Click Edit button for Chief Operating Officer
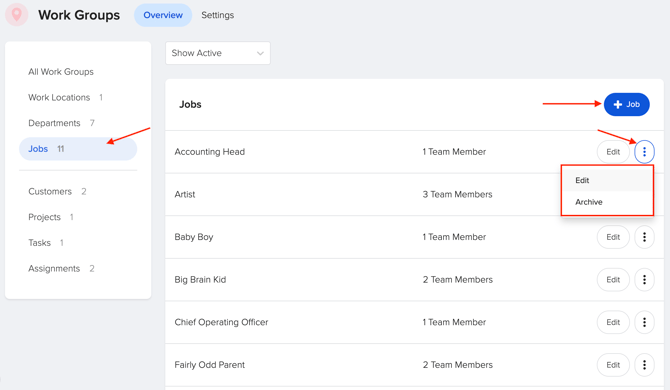The width and height of the screenshot is (670, 390). 613,323
